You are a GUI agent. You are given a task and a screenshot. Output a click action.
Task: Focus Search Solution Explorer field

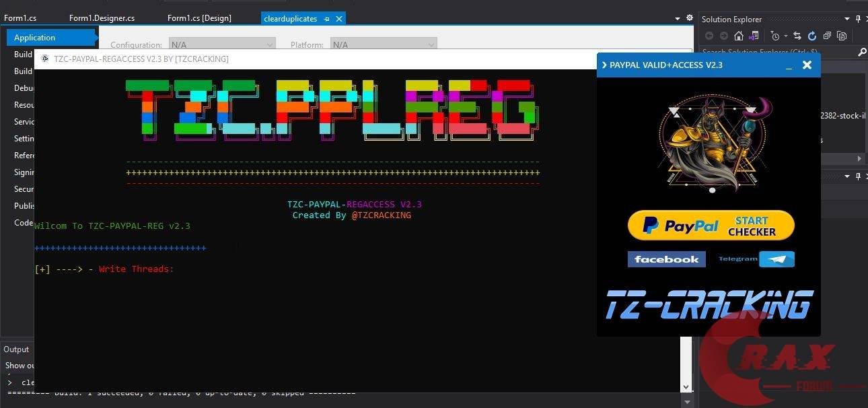pyautogui.click(x=777, y=52)
